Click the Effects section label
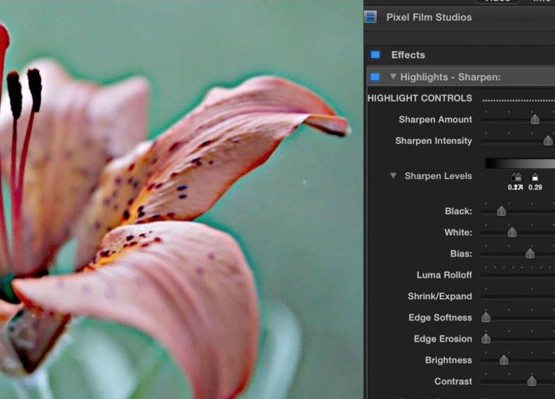555x399 pixels. pyautogui.click(x=408, y=55)
